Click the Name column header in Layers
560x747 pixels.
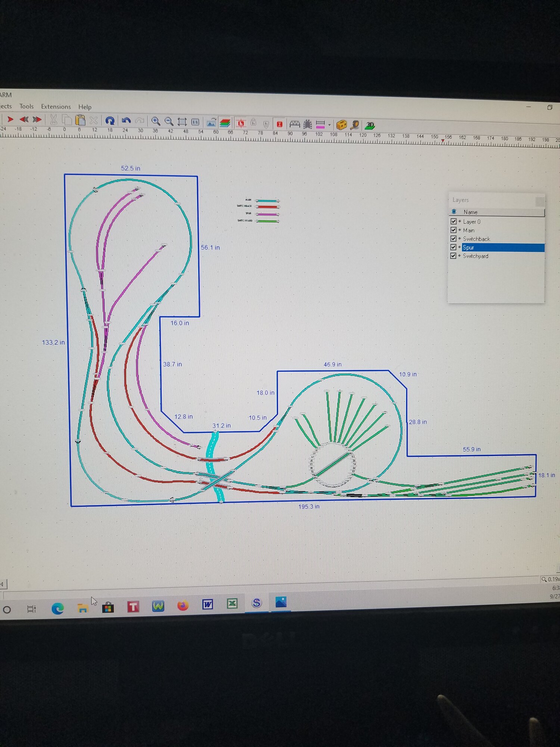(497, 212)
